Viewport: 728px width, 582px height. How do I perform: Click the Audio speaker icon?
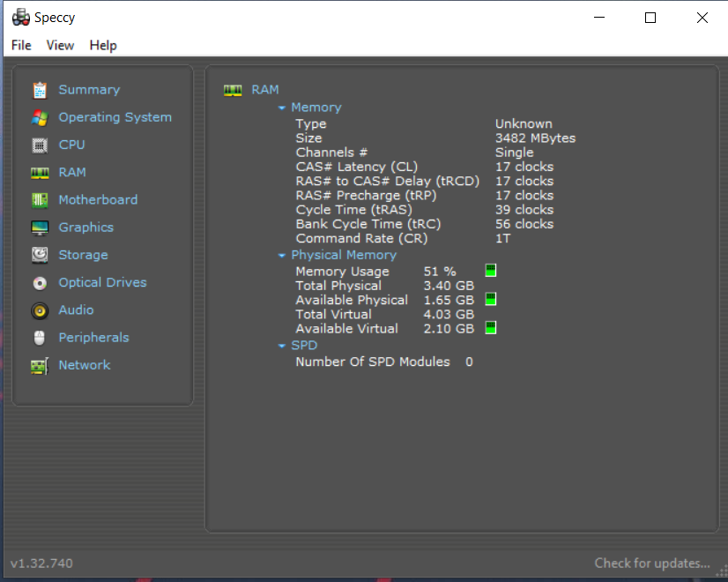(x=40, y=310)
